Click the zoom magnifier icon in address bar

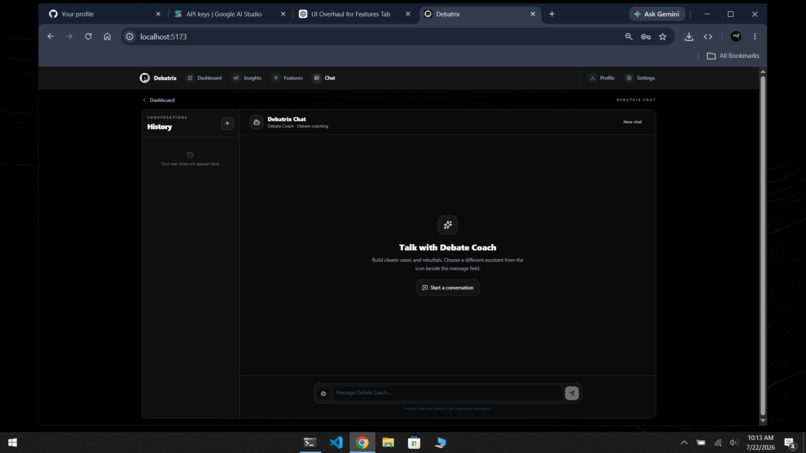tap(629, 37)
